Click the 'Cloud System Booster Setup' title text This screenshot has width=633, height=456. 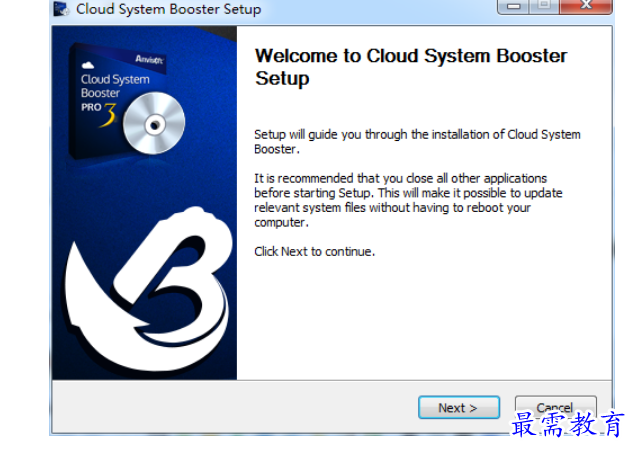(168, 9)
